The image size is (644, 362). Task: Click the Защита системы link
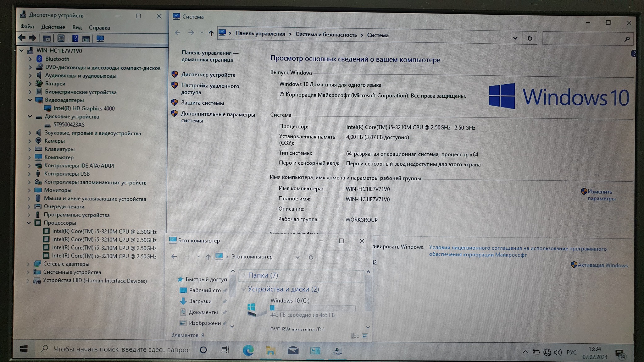202,103
